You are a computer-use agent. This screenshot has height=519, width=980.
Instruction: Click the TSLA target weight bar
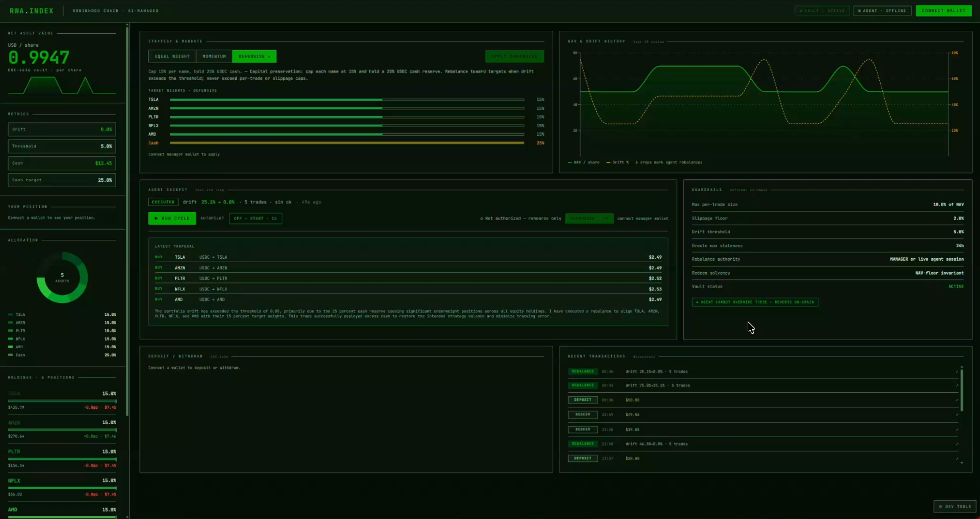[x=347, y=99]
